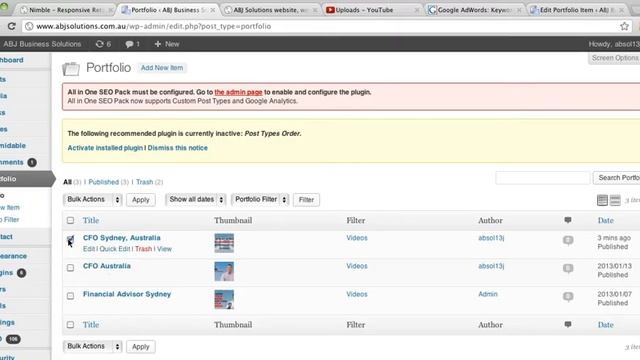Image resolution: width=640 pixels, height=360 pixels.
Task: Tick the checkbox for Financial Advisor Sydney
Action: (70, 296)
